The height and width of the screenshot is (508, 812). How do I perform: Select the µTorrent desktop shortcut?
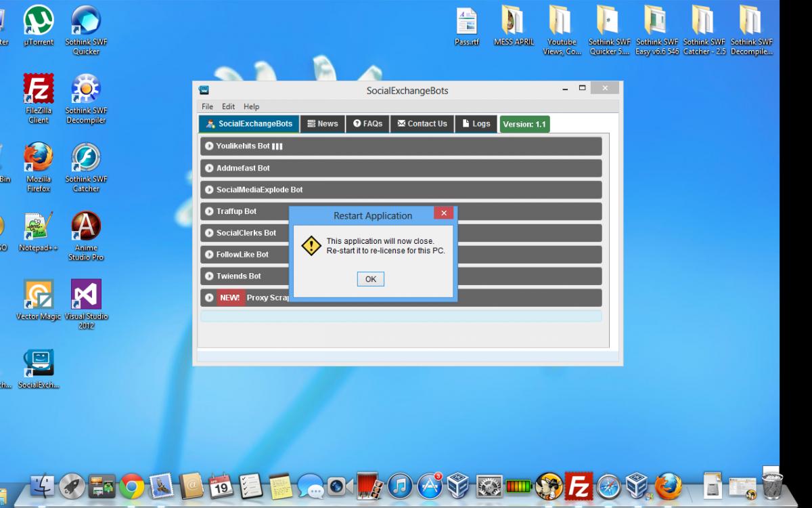[39, 26]
